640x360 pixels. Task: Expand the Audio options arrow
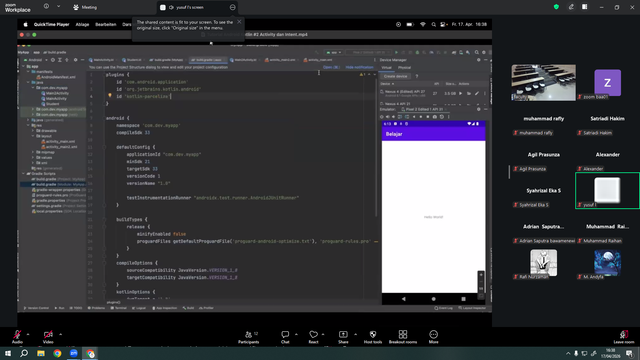point(28,334)
